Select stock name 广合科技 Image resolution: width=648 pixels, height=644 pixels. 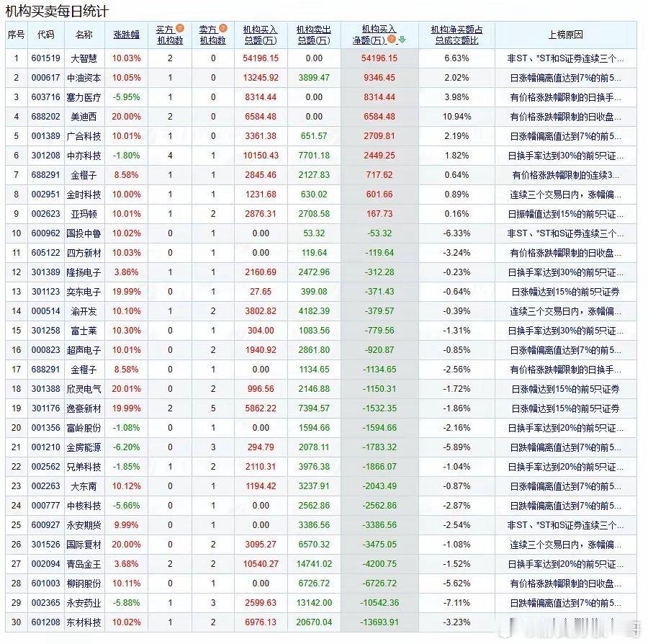click(x=84, y=136)
